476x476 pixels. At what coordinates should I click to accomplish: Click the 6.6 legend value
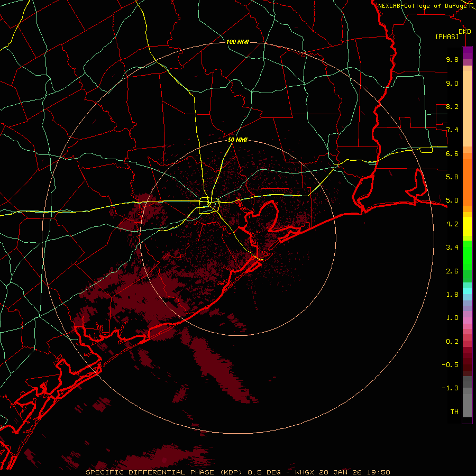pos(452,153)
